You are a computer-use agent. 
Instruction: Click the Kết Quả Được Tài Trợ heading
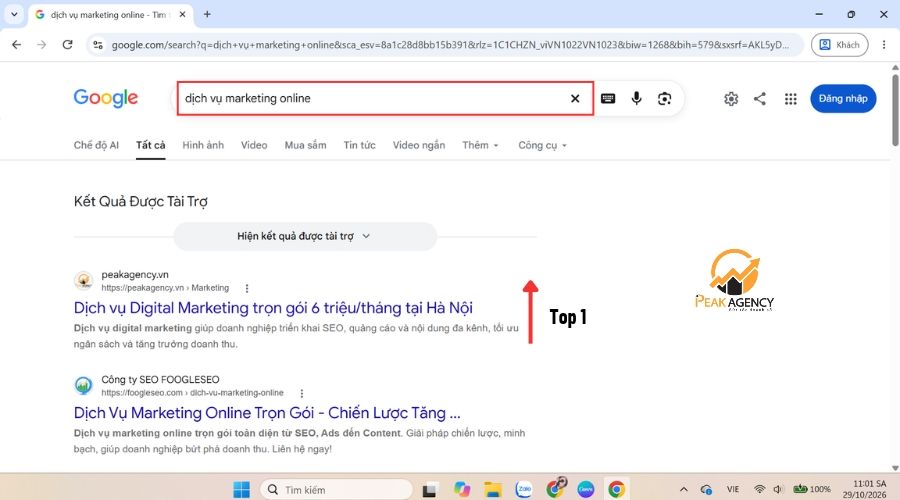tap(141, 201)
